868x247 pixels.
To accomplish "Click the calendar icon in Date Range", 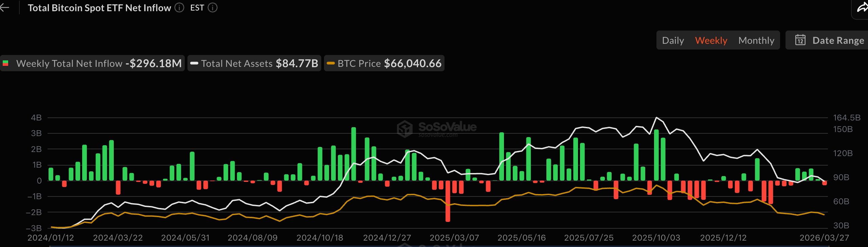I will [x=800, y=40].
